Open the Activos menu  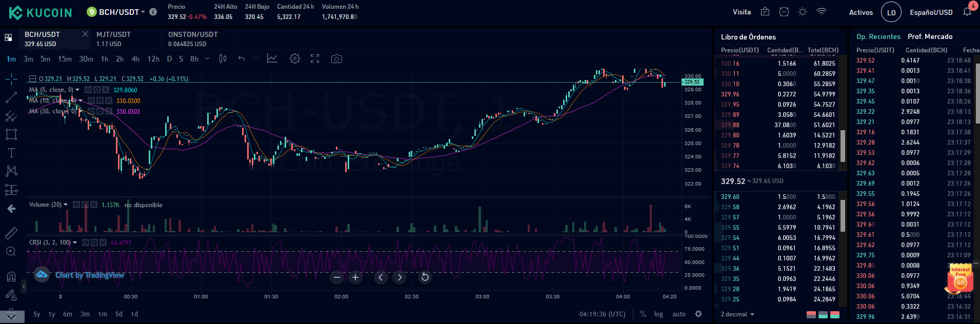(x=861, y=12)
